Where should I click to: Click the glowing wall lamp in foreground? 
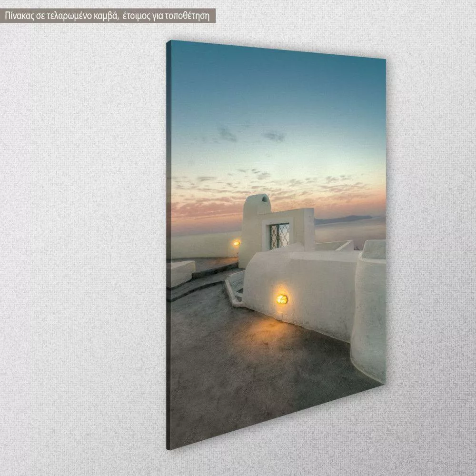[x=282, y=299]
